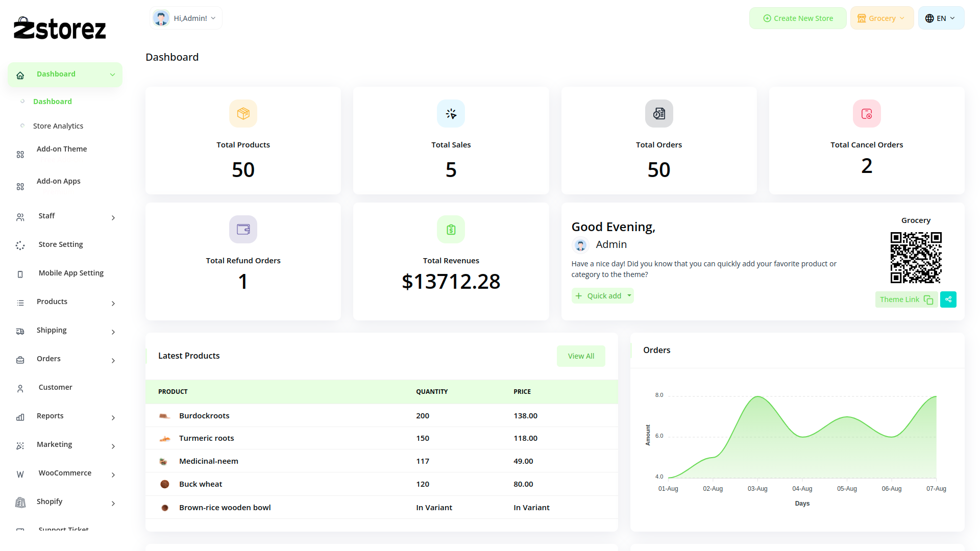This screenshot has width=980, height=551.
Task: Click the Total Cancel Orders icon
Action: click(867, 113)
